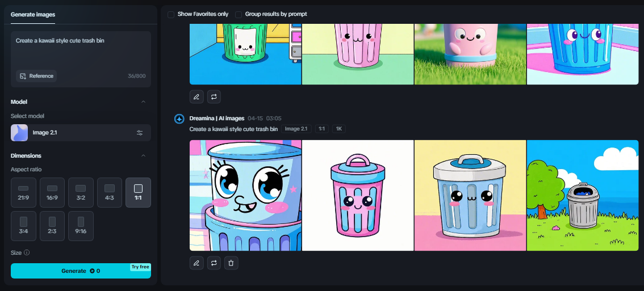The height and width of the screenshot is (291, 644).
Task: Select 4:3 aspect ratio
Action: tap(110, 192)
